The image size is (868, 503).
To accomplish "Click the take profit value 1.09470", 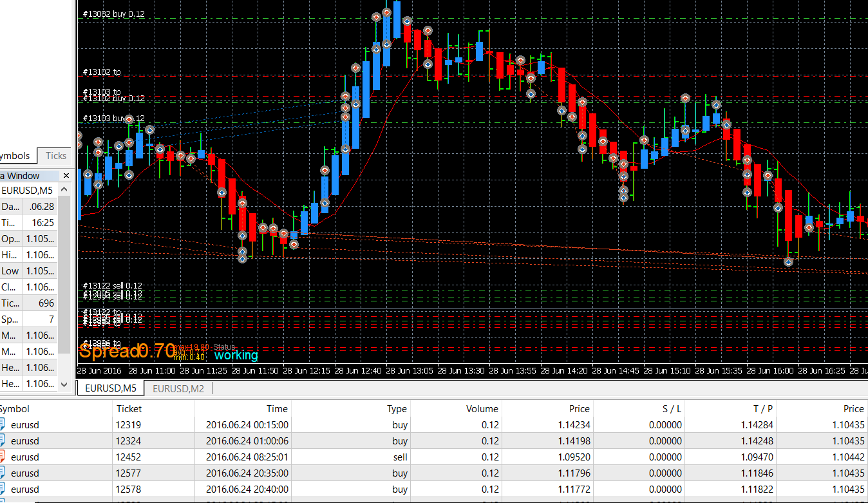I will coord(758,457).
